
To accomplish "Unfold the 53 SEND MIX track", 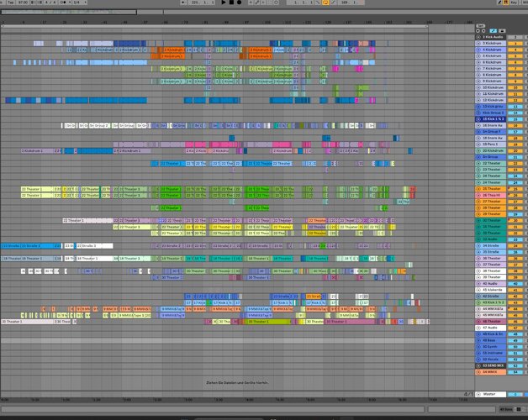I will coord(478,365).
